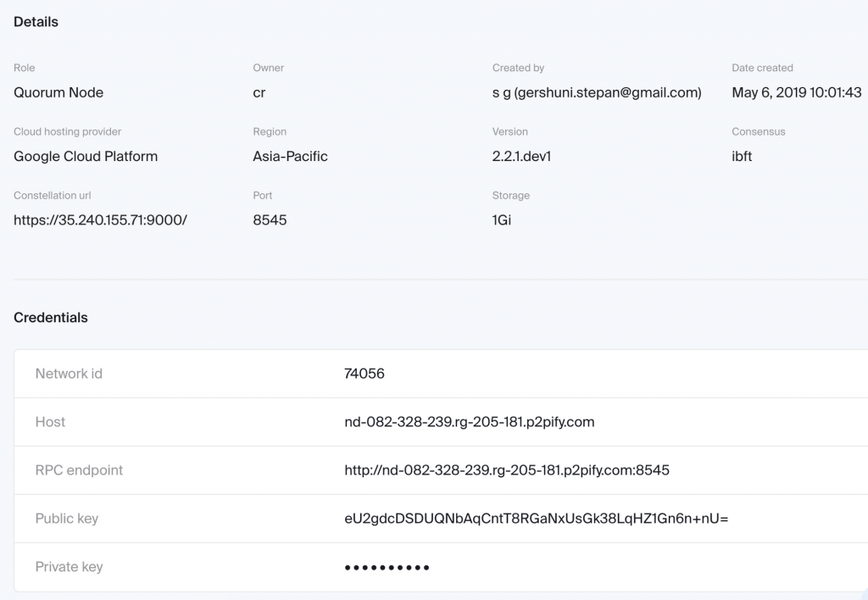
Task: Click the Details section heading
Action: point(36,22)
